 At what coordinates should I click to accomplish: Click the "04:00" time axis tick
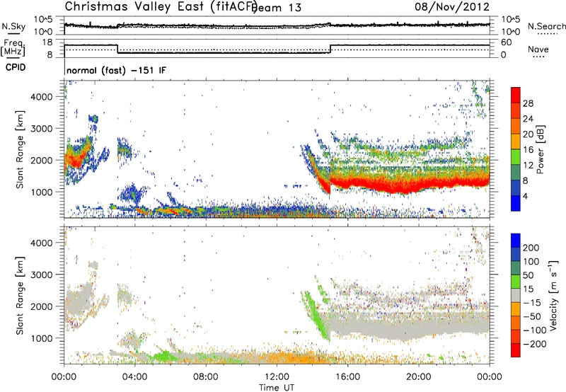(135, 377)
